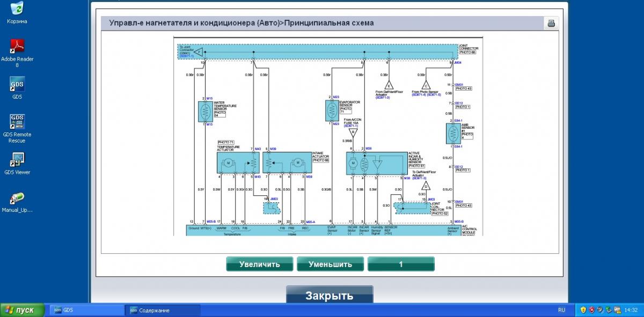Open the Корзина recycle bin icon

click(17, 13)
